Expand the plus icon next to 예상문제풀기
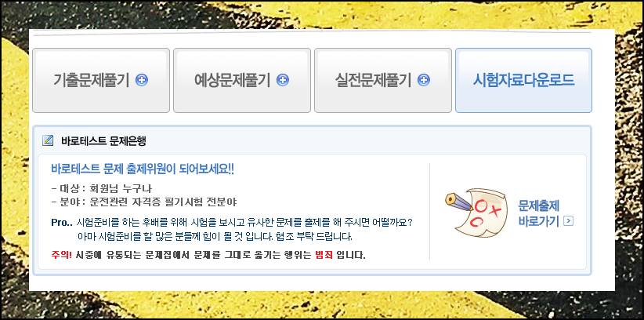Viewport: 644px width, 320px height. tap(283, 80)
